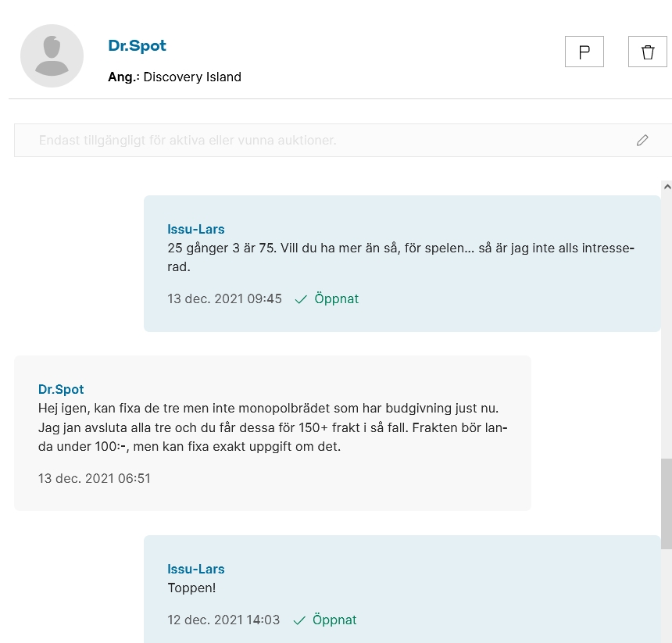Screen dimensions: 672x643
Task: Click the Toppen! message text
Action: pyautogui.click(x=191, y=588)
